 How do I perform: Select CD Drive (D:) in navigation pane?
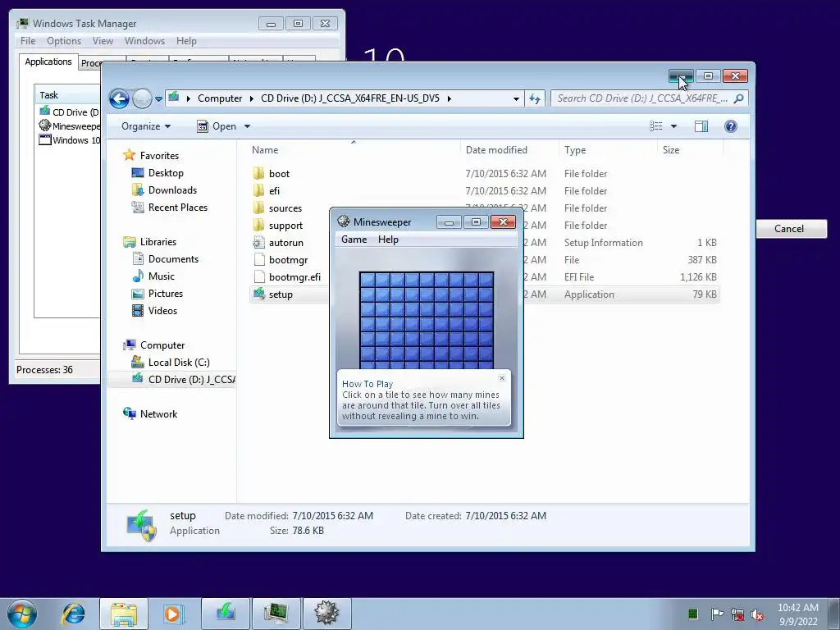tap(191, 379)
